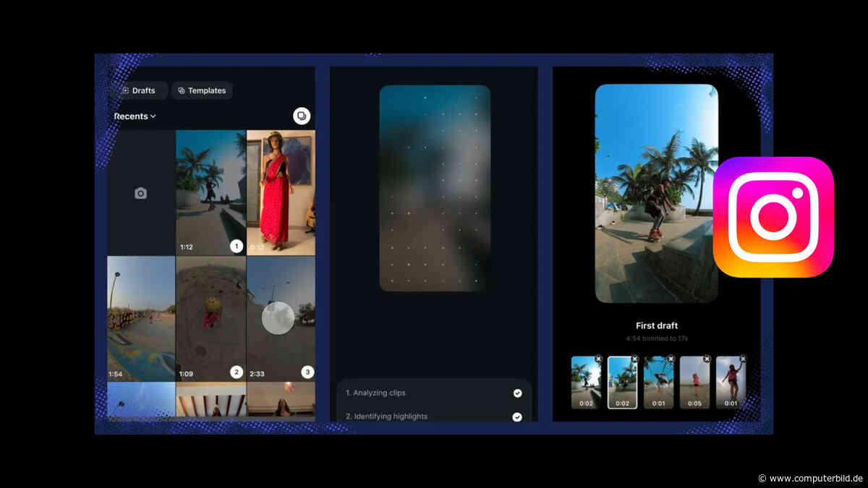Click the checkmark beside Analyzing clips
The image size is (868, 488).
tap(517, 393)
